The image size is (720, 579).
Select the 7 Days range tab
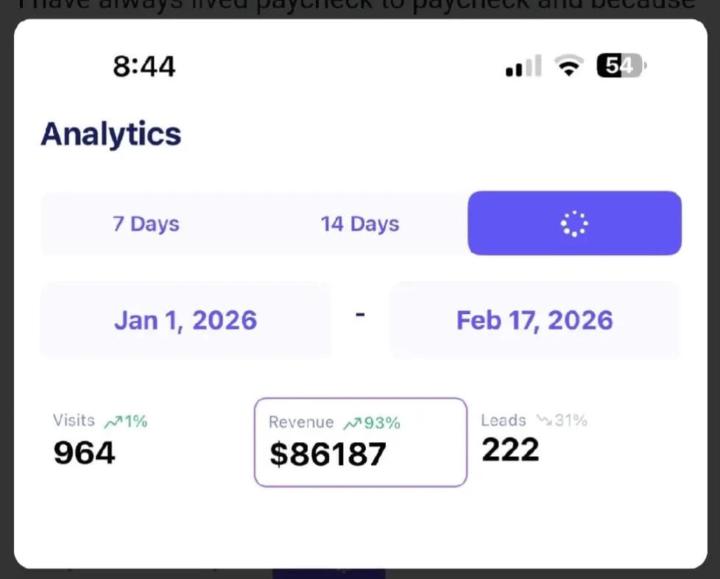coord(146,223)
